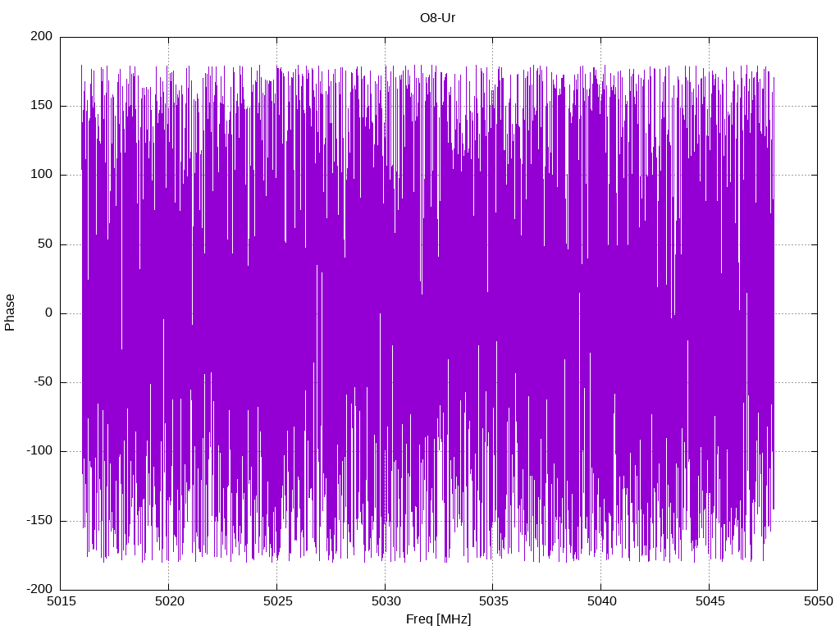This screenshot has width=840, height=630.
Task: Click the 0 y-axis tick label
Action: click(x=49, y=313)
